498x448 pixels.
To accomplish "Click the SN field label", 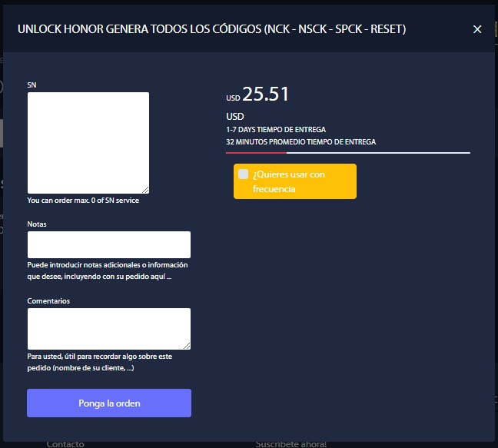I will tap(32, 85).
